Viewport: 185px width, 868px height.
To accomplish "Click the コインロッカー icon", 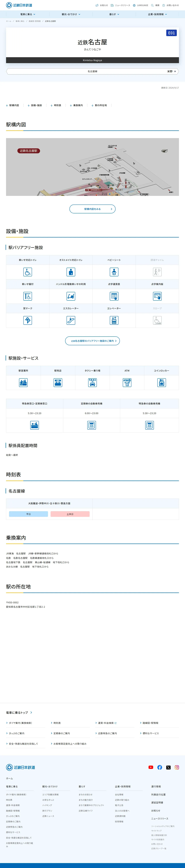I will [162, 383].
